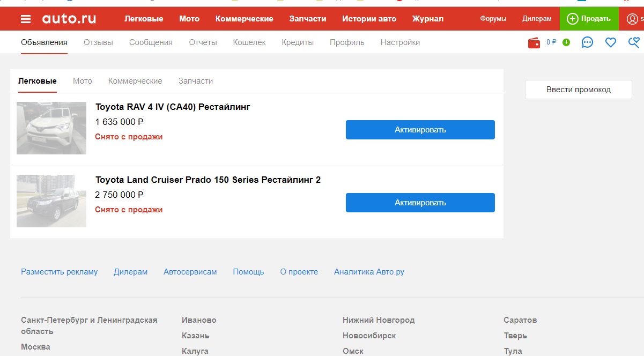644x356 pixels.
Task: Select Коммерческие tab in listings panel
Action: [x=135, y=81]
